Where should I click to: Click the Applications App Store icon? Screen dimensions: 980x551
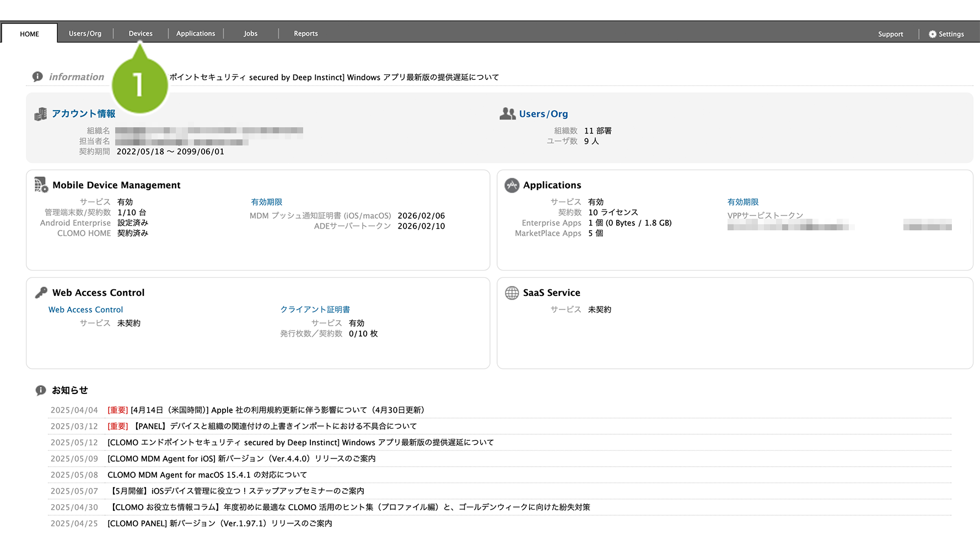pyautogui.click(x=512, y=185)
